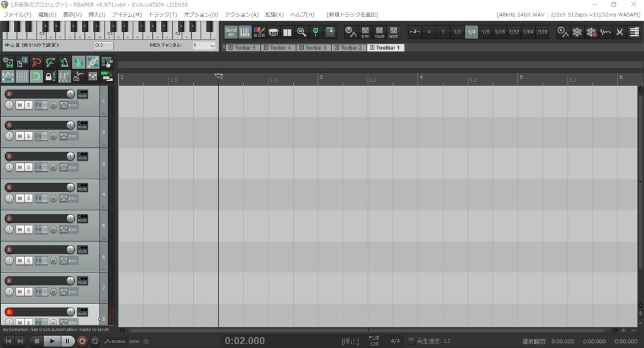Click the green redo arrow icon
This screenshot has height=348, width=644.
point(50,62)
